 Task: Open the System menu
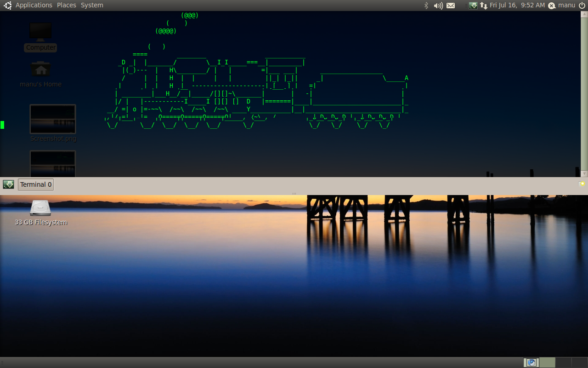(92, 5)
